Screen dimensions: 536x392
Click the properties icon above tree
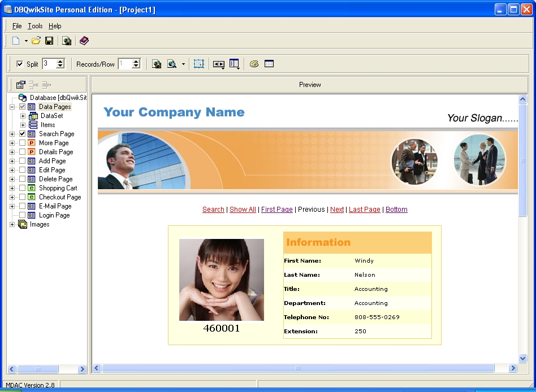pos(20,85)
